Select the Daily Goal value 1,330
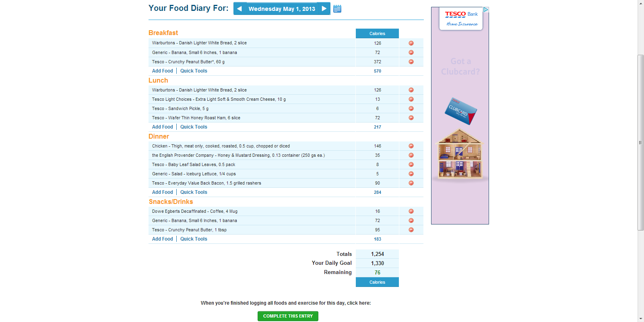 point(377,263)
